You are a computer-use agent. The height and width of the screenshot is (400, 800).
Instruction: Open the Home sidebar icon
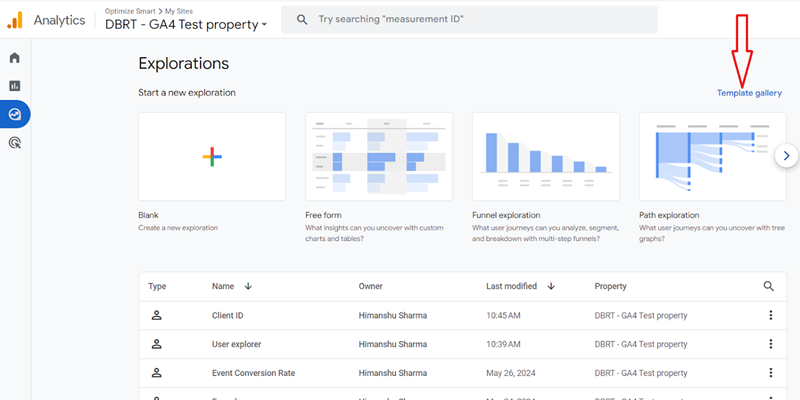point(15,58)
